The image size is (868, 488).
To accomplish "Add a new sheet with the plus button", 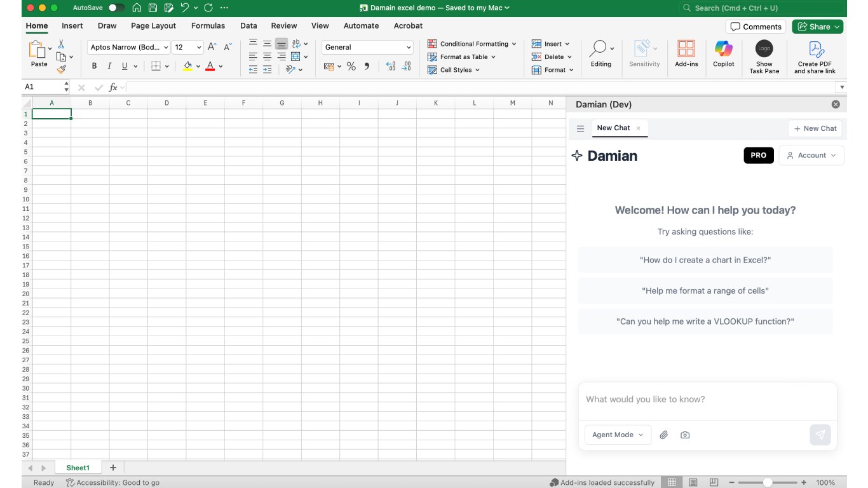I will click(113, 468).
